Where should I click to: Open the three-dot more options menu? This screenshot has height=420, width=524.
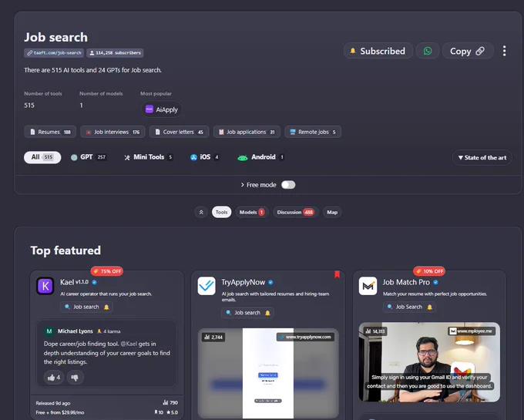pyautogui.click(x=504, y=51)
